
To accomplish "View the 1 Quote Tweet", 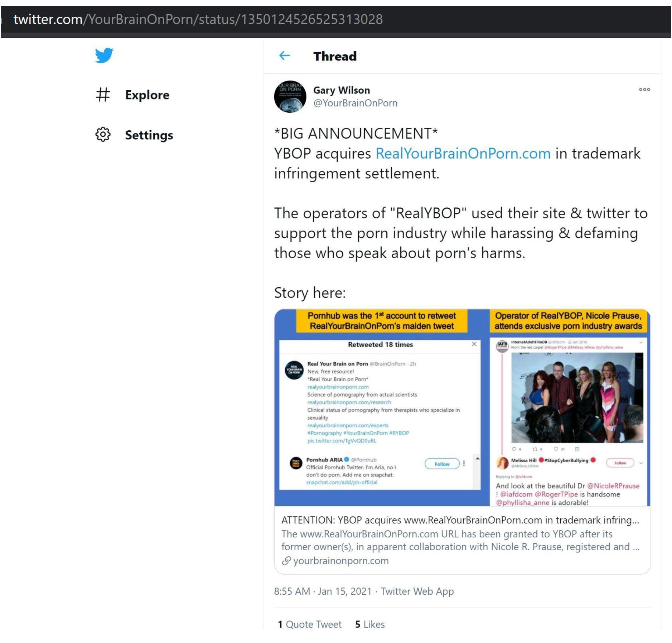I will 309,624.
